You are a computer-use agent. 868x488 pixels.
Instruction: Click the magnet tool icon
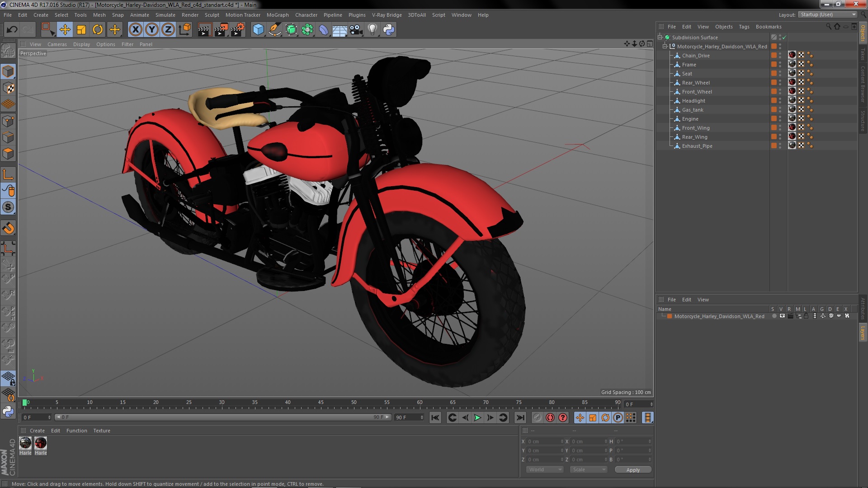click(x=8, y=228)
